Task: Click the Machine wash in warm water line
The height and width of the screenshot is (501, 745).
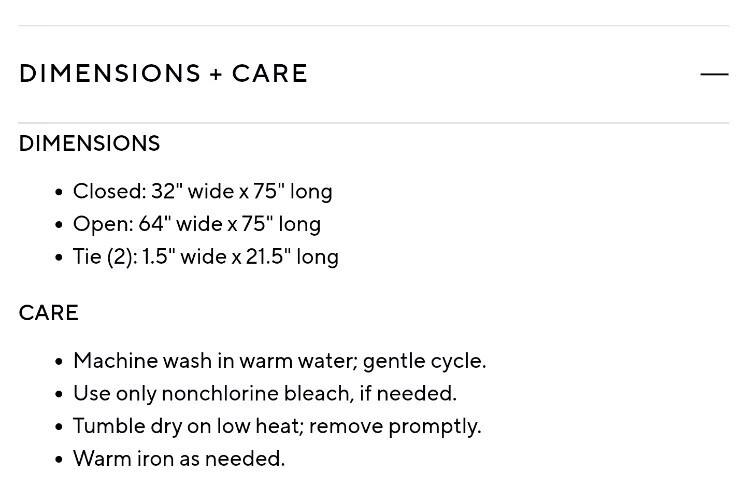Action: (279, 360)
